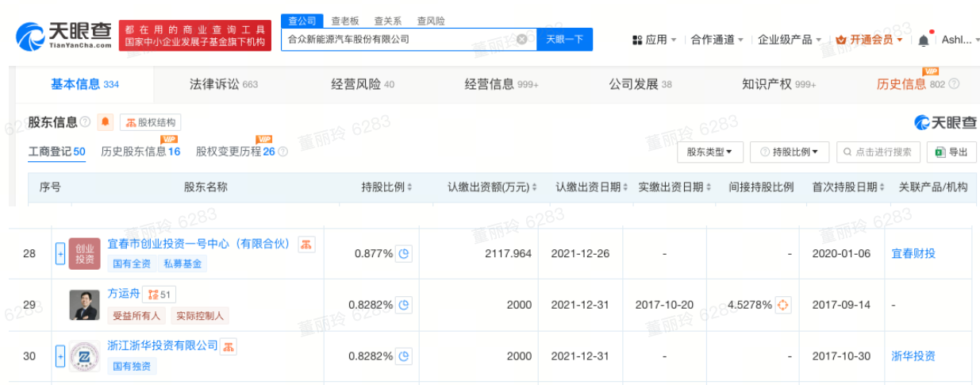980x385 pixels.
Task: Open pie chart icon for 0.877% shareholding
Action: (x=405, y=254)
